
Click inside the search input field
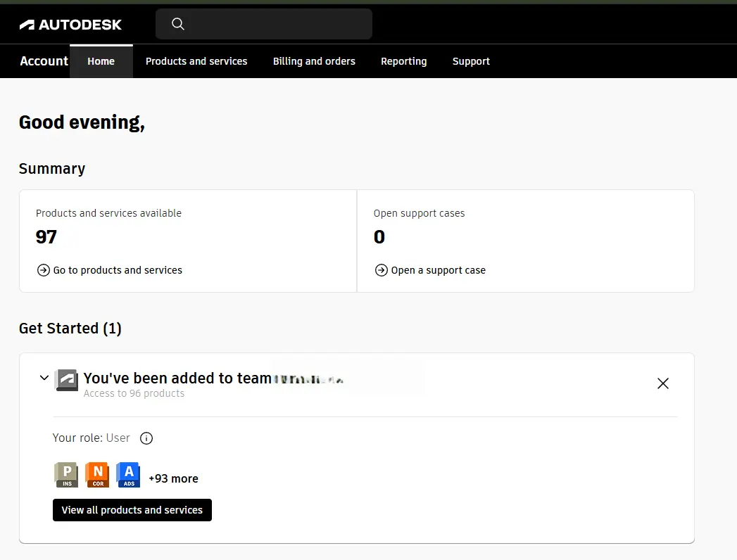(264, 24)
